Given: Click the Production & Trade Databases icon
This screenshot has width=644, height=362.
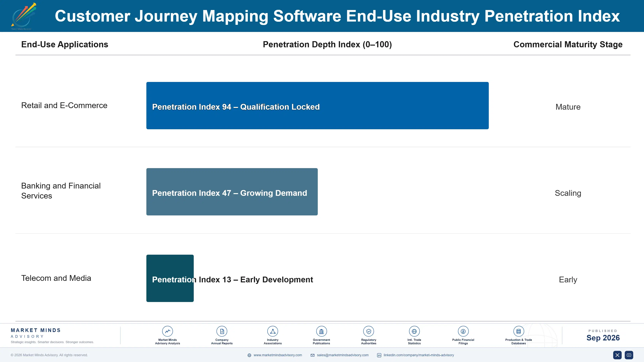Looking at the screenshot, I should (x=518, y=331).
